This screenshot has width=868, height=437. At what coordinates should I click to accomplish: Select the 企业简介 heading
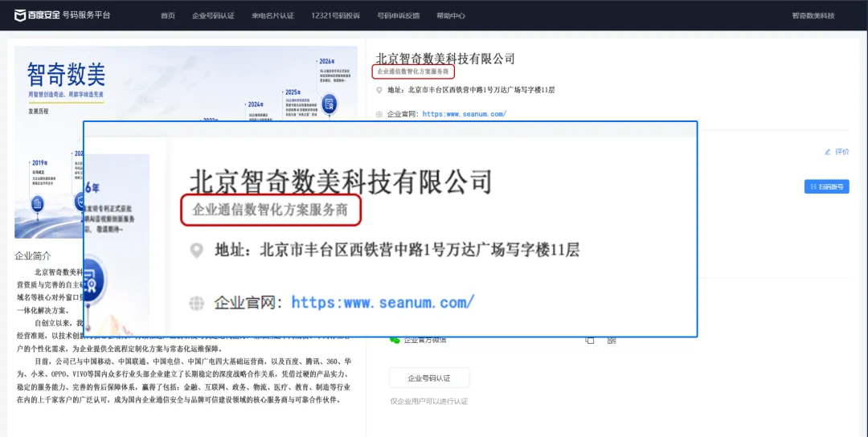tap(33, 255)
